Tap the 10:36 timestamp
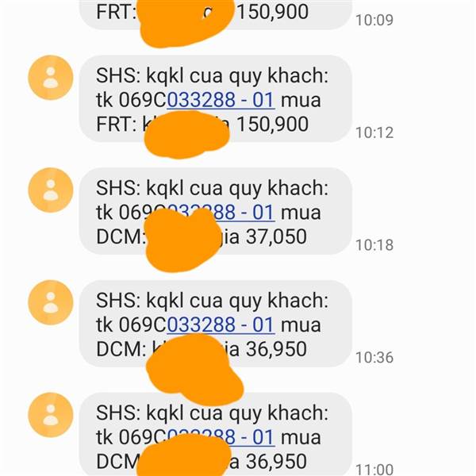 pyautogui.click(x=374, y=357)
